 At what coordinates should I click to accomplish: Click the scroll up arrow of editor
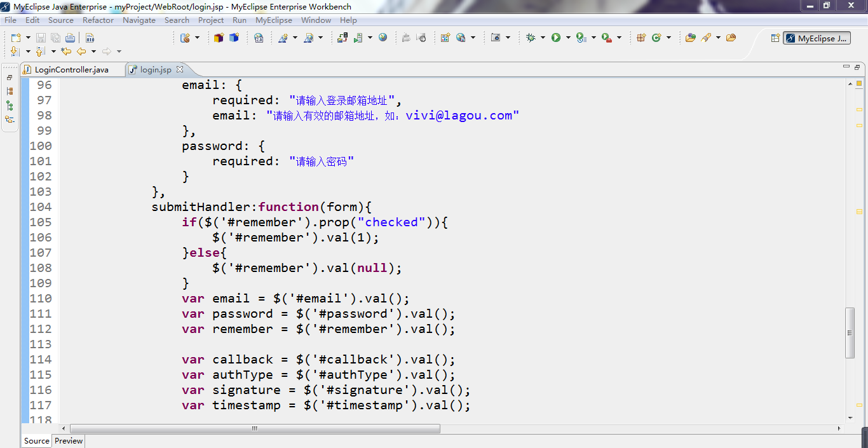(x=850, y=83)
